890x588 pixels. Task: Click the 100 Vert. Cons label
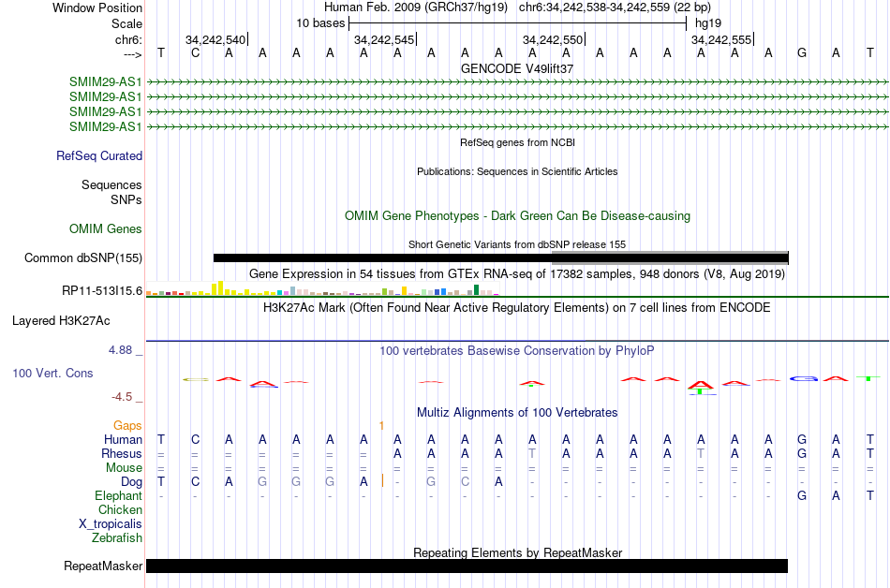click(52, 373)
